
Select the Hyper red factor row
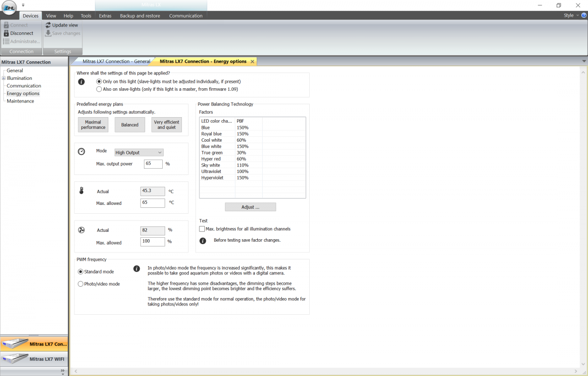pyautogui.click(x=252, y=159)
